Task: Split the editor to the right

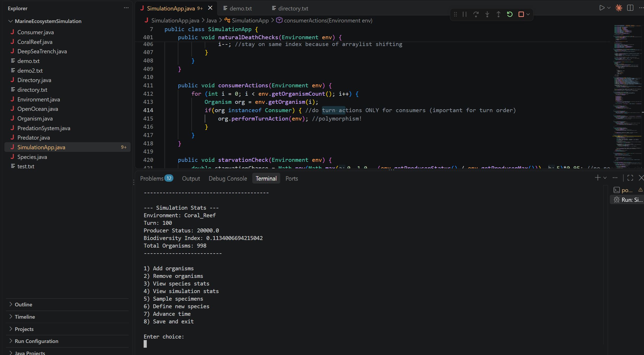Action: pos(630,8)
